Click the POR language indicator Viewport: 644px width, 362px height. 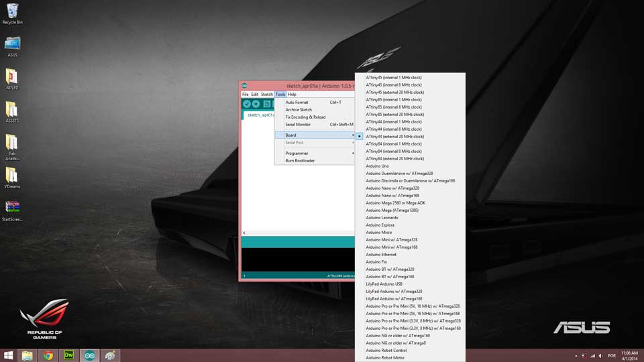click(612, 356)
